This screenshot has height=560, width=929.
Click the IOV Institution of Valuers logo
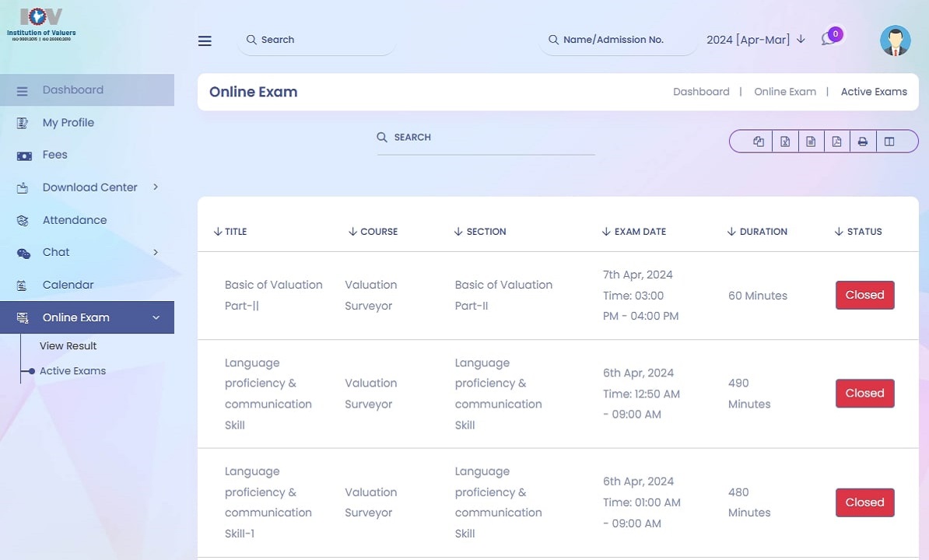[x=41, y=23]
